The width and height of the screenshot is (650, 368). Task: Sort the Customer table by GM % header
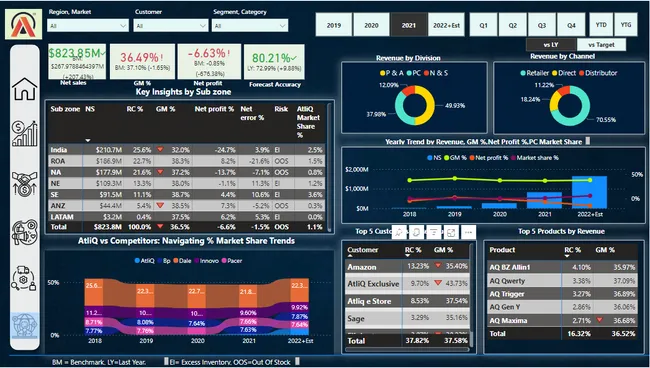(x=443, y=250)
